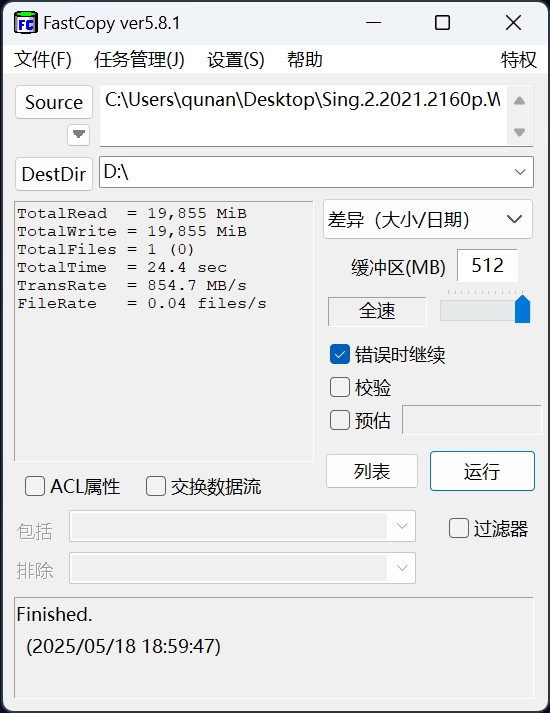Click the speed slider handle

pyautogui.click(x=522, y=309)
